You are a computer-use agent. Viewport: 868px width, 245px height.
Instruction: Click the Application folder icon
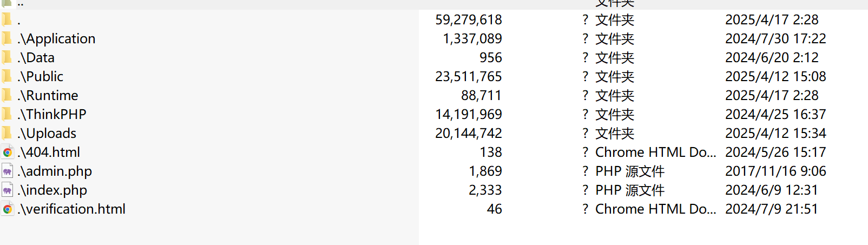7,38
